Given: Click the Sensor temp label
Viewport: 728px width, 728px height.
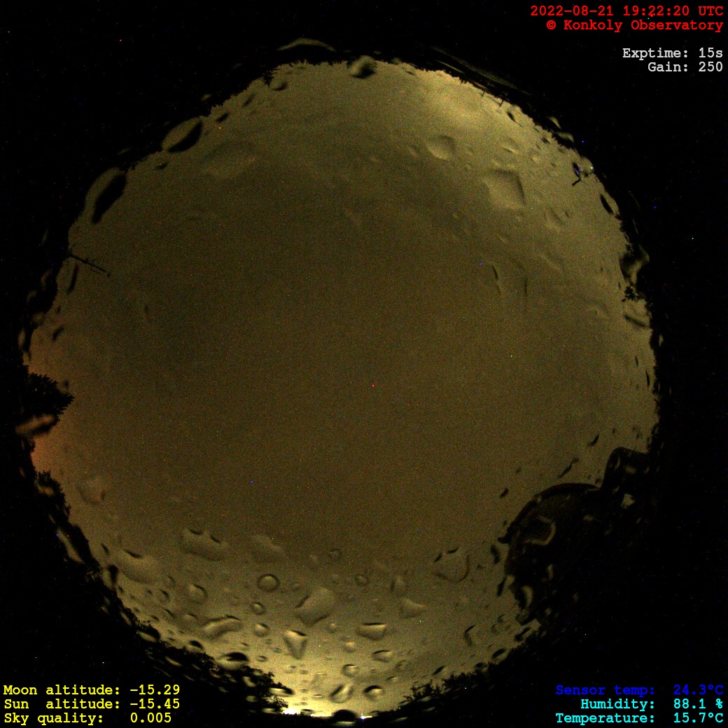Looking at the screenshot, I should 605,690.
